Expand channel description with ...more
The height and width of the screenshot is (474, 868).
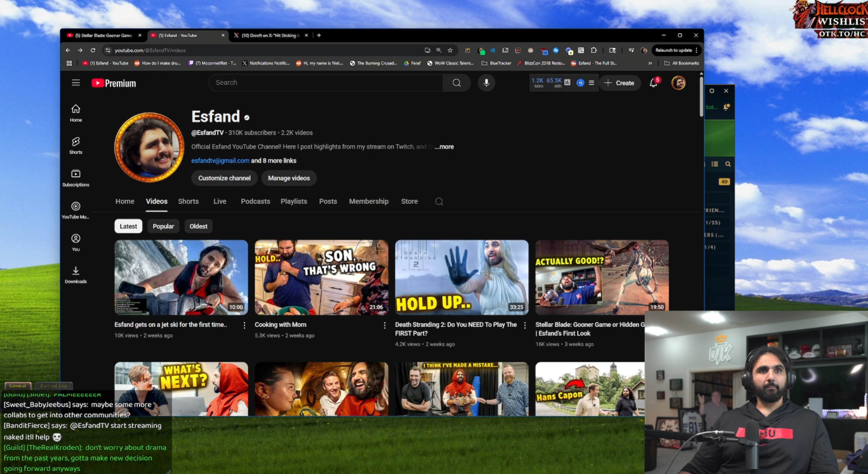point(444,147)
